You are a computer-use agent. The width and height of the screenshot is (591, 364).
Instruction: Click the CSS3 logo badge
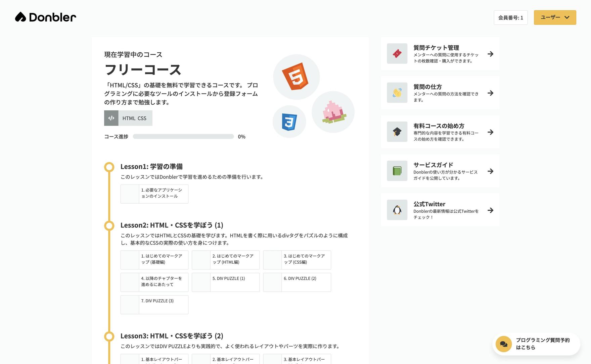(x=289, y=122)
